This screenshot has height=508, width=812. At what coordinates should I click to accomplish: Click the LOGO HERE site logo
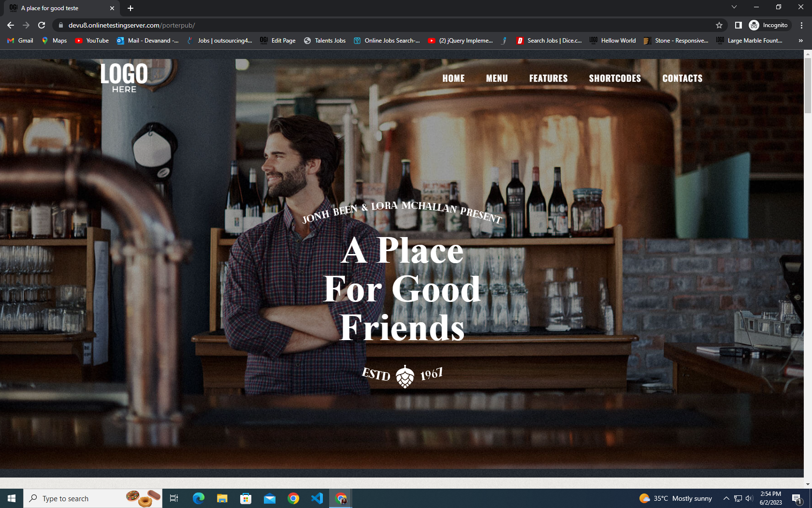124,77
